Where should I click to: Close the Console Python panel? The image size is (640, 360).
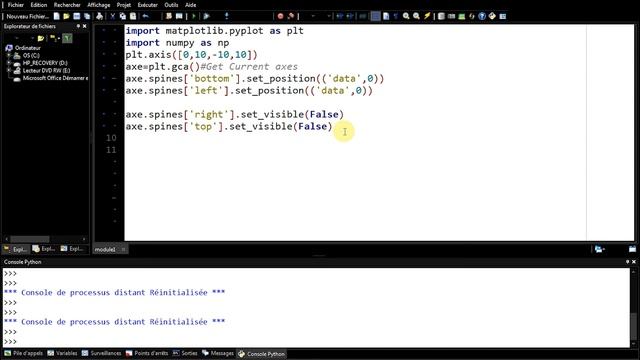[634, 262]
